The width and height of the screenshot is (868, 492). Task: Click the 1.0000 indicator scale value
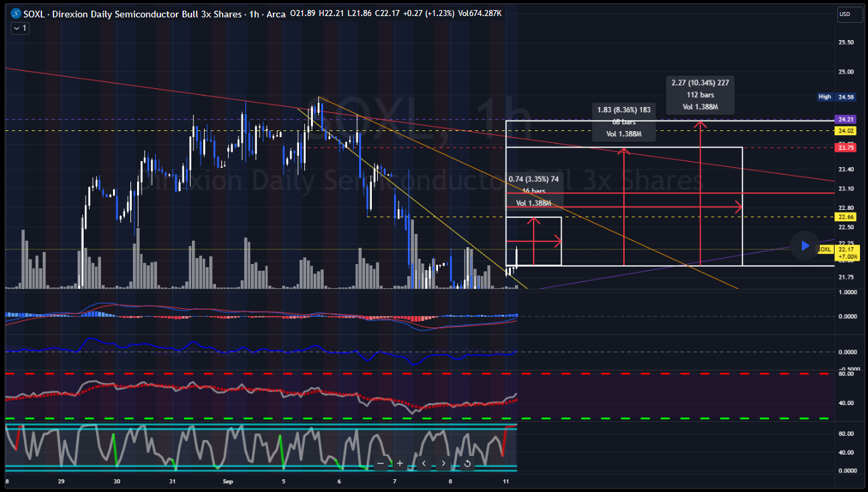coord(847,292)
